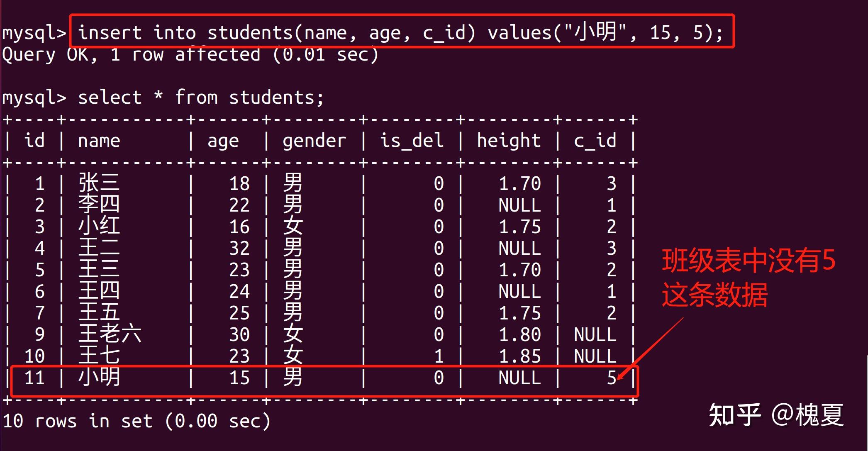The width and height of the screenshot is (868, 451).
Task: Select the name cell 张三
Action: (x=99, y=183)
